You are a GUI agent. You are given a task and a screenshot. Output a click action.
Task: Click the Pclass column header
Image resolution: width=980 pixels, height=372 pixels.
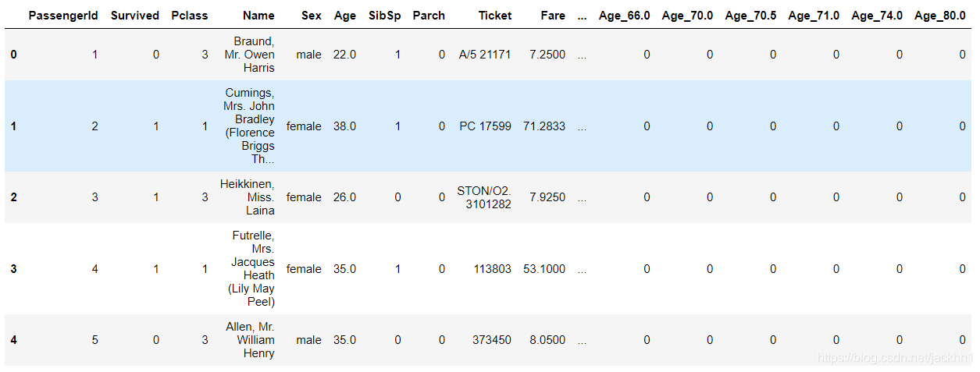pyautogui.click(x=190, y=16)
